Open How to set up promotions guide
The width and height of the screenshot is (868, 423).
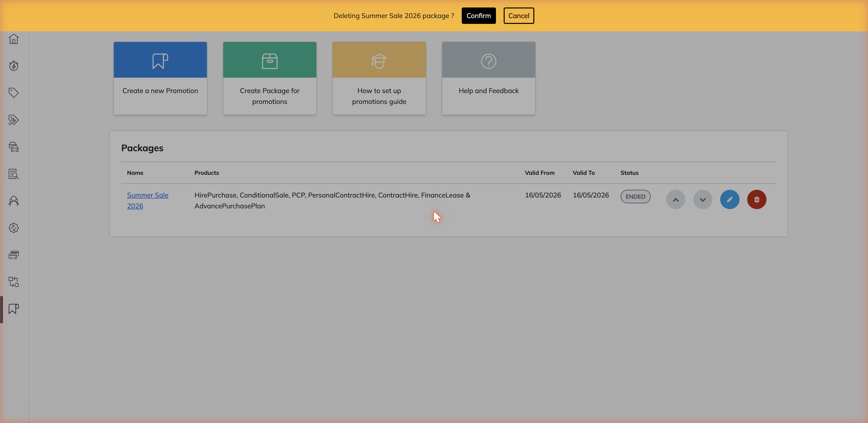(x=379, y=78)
